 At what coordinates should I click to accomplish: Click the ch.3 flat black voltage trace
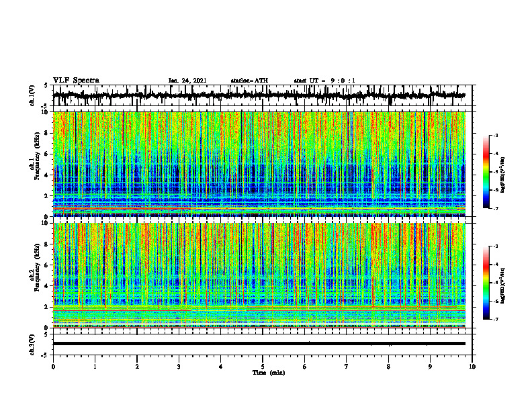(259, 344)
